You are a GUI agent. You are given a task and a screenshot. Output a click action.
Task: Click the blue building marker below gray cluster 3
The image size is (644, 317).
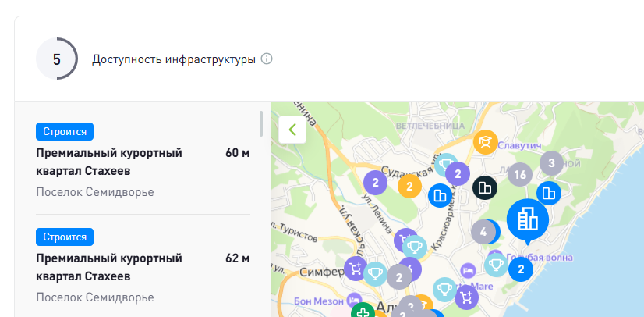(x=549, y=193)
